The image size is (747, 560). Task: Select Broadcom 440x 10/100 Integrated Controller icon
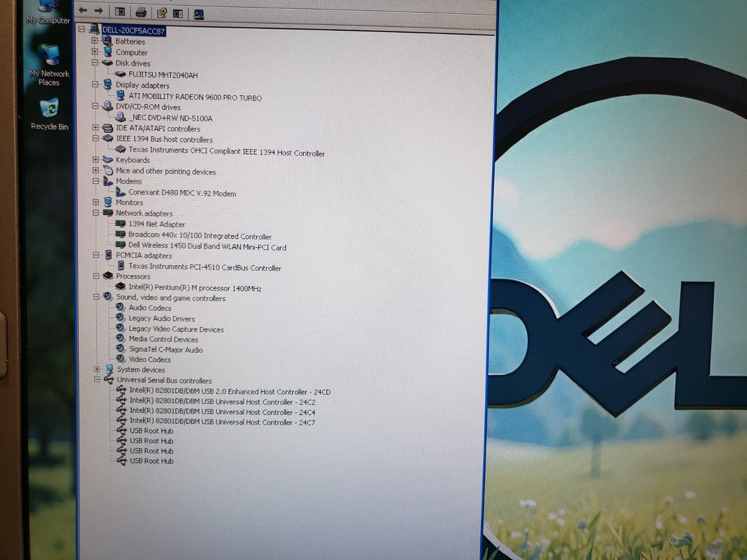pos(120,234)
